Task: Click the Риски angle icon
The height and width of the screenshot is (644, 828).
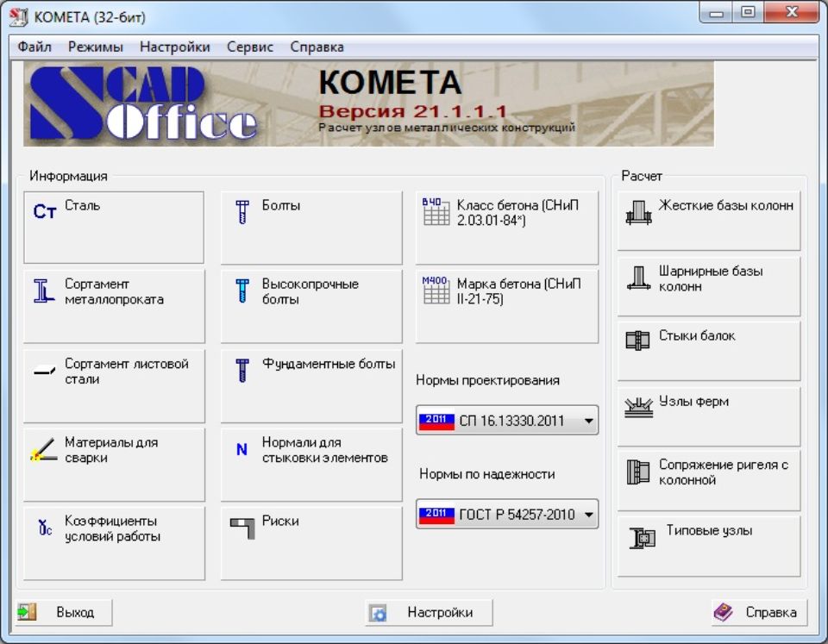Action: click(242, 528)
